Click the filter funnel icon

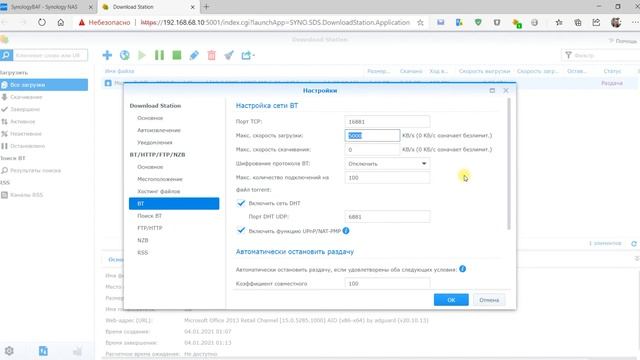568,55
